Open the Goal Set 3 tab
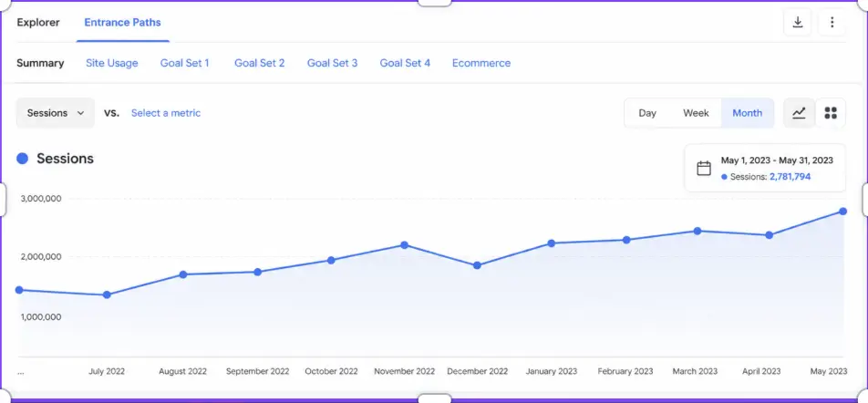The image size is (868, 403). (x=332, y=63)
